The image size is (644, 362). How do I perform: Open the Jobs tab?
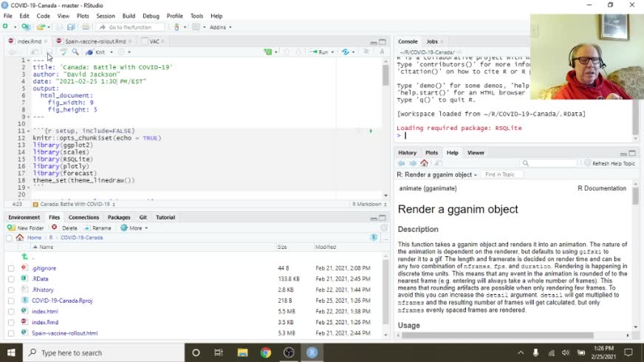[x=431, y=41]
